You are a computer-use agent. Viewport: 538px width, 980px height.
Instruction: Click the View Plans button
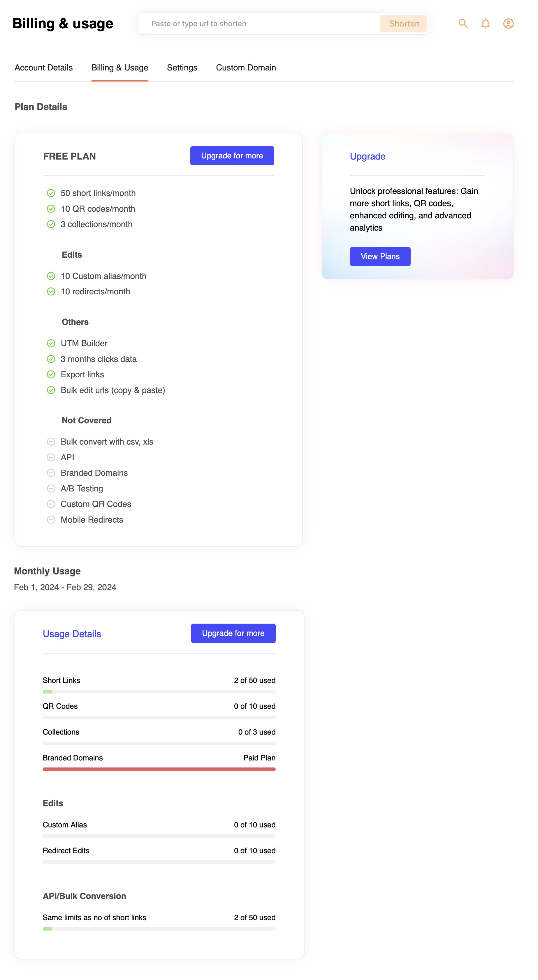380,257
